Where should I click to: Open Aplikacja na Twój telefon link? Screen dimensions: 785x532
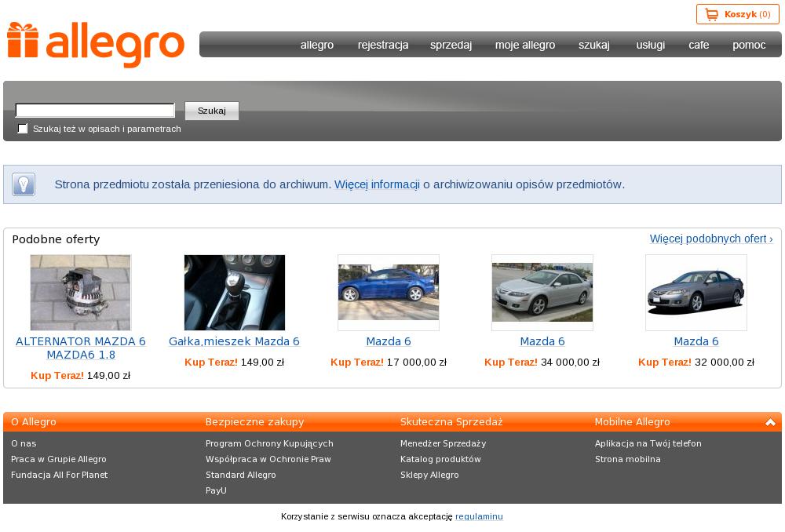click(648, 443)
